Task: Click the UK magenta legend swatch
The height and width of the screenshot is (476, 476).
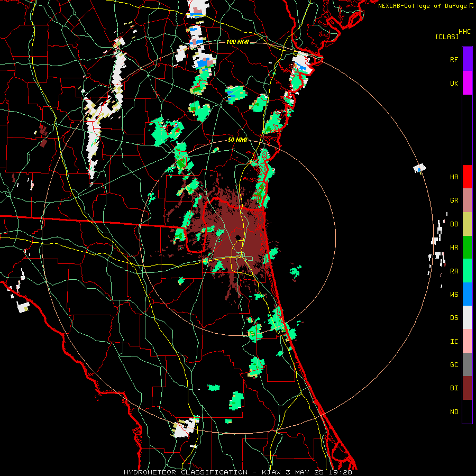Action: pyautogui.click(x=467, y=83)
